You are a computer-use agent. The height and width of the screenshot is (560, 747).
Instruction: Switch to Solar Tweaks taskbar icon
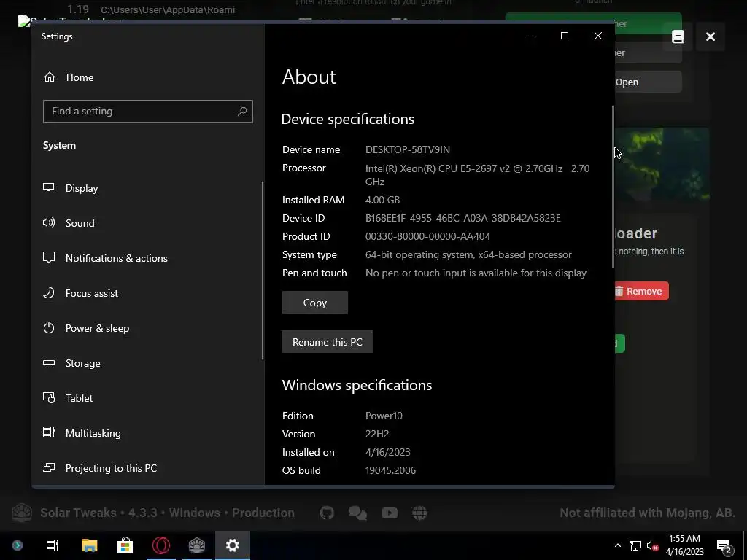[x=197, y=545]
